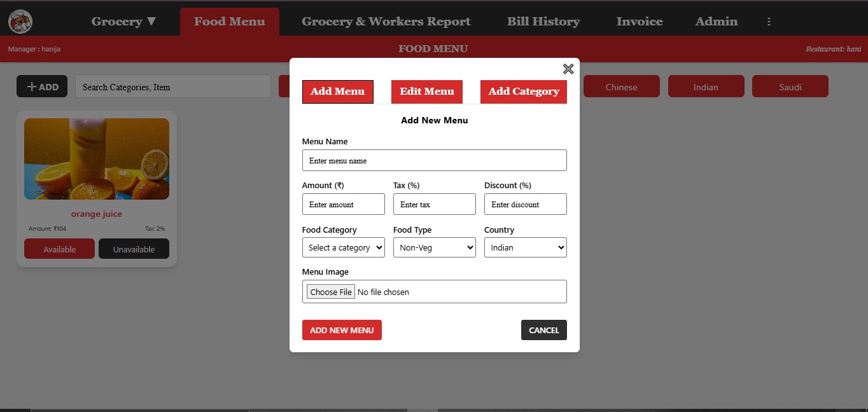Open the Bill History page
The image size is (868, 412).
[543, 21]
